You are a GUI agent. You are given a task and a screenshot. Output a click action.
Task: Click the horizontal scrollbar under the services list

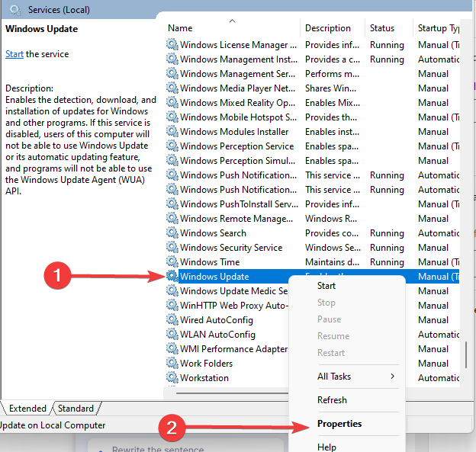(232, 393)
